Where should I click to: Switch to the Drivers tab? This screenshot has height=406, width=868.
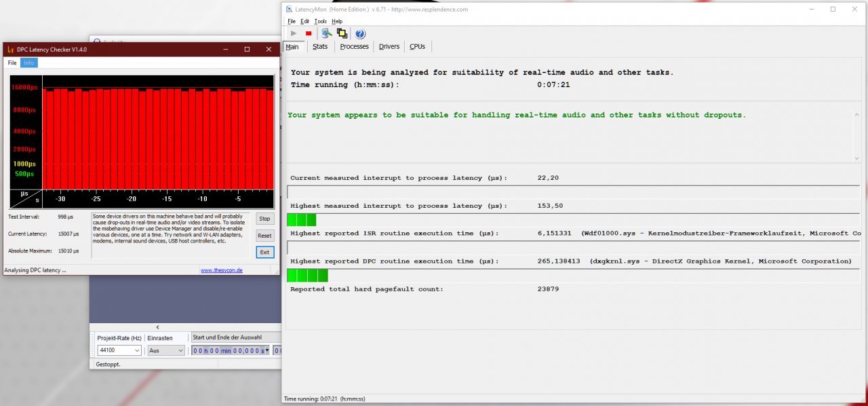click(x=389, y=47)
